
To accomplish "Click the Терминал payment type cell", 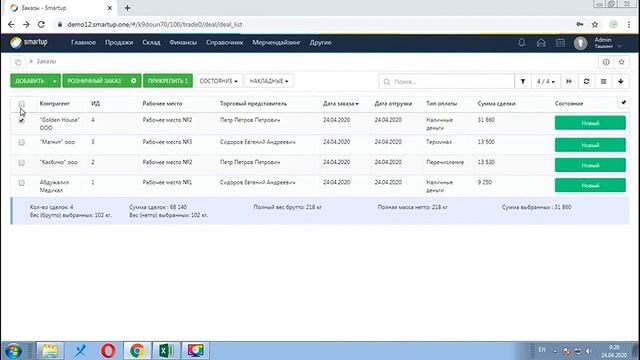I will tap(439, 142).
